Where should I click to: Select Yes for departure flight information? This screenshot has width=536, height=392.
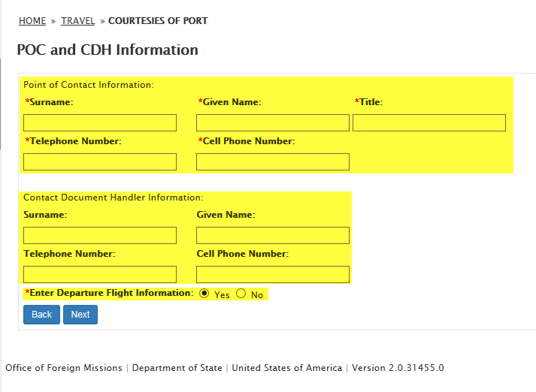(204, 294)
